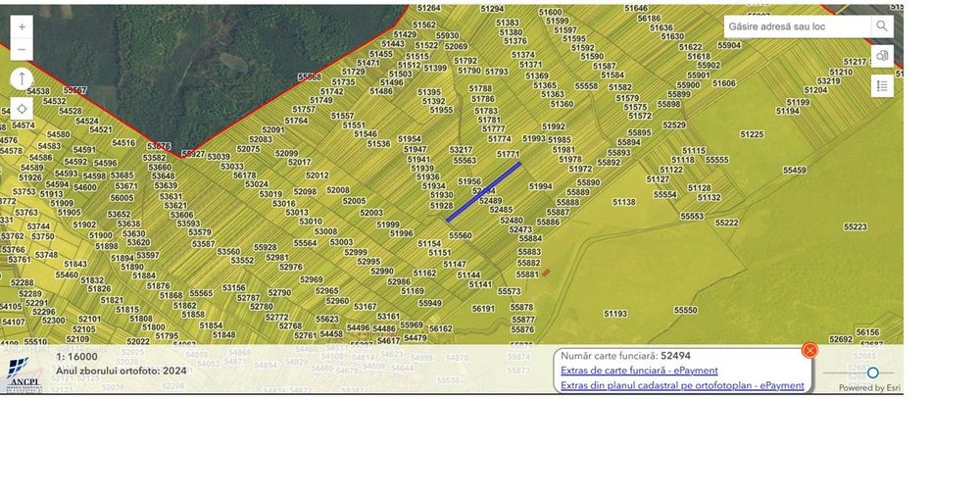Select parcel label 55560

click(x=460, y=235)
